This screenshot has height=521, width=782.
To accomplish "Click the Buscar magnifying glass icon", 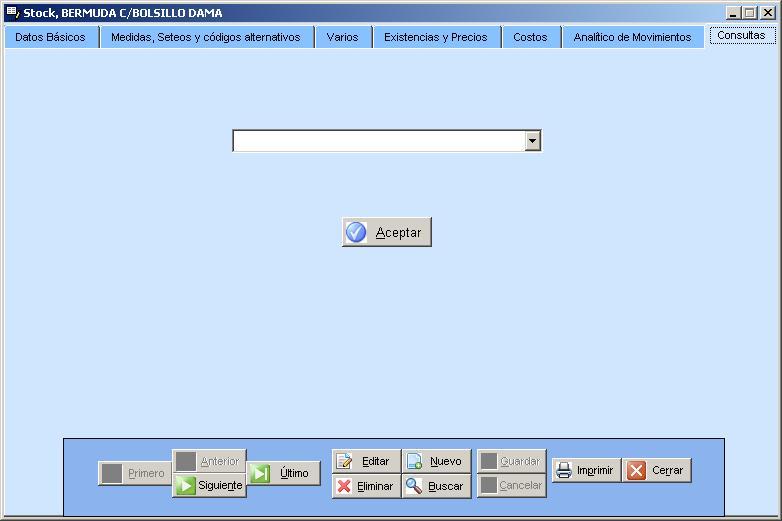I will (x=415, y=486).
